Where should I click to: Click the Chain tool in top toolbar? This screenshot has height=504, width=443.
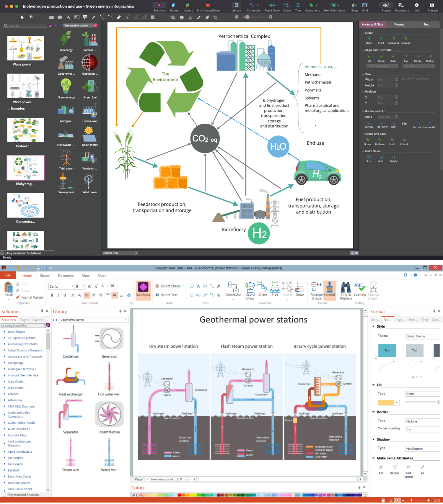click(x=287, y=7)
